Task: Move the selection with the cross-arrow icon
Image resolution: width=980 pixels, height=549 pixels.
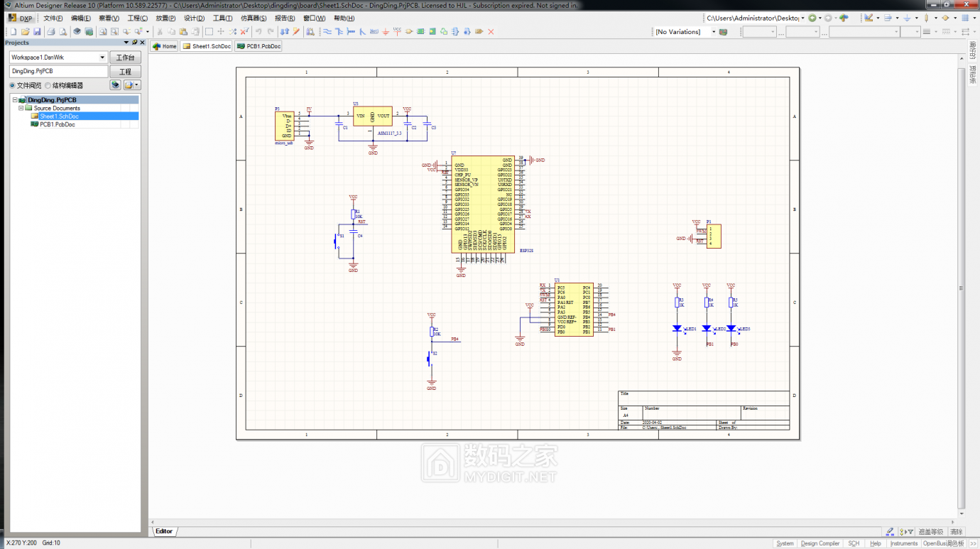Action: tap(221, 32)
